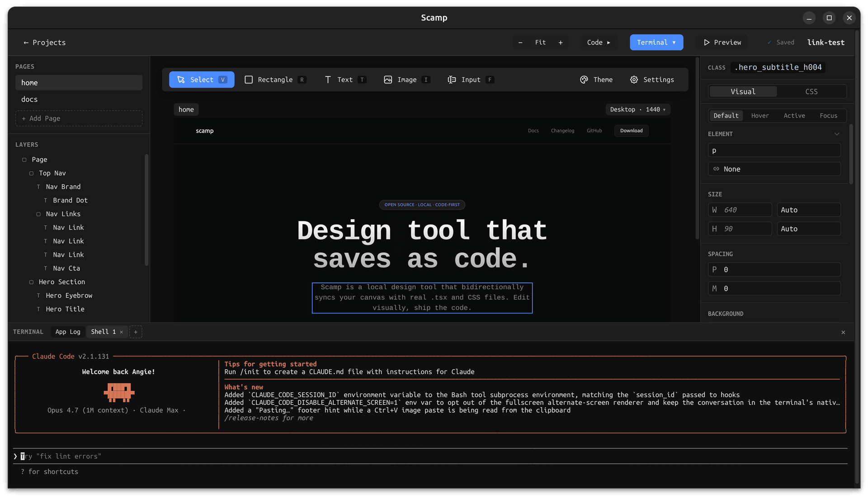Viewport: 868px width, 498px height.
Task: Select the Active state
Action: tap(794, 116)
